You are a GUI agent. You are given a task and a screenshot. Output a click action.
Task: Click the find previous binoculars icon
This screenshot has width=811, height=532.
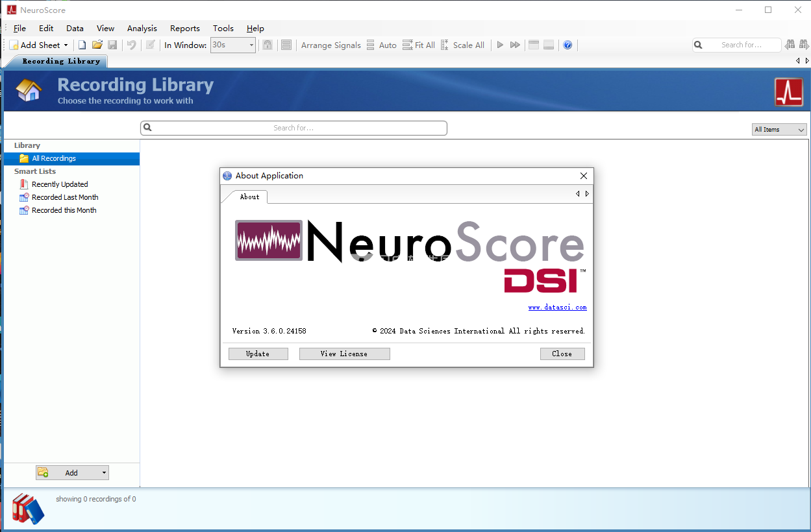click(x=790, y=45)
